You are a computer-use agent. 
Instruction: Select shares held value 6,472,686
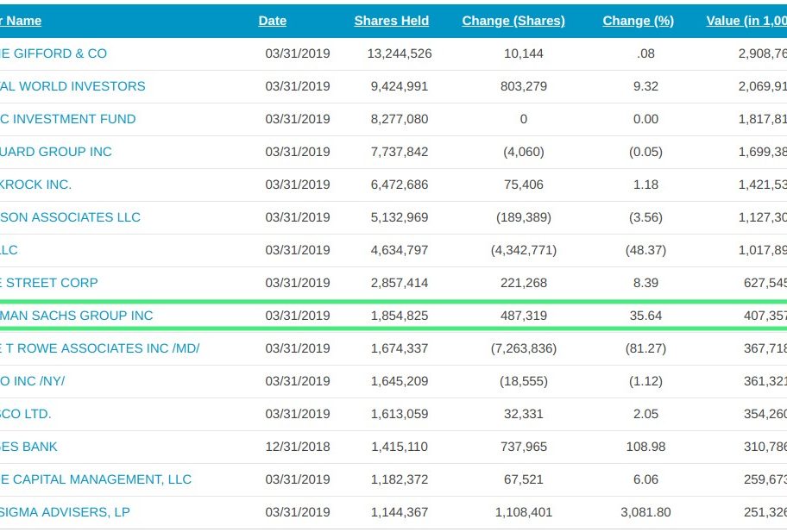click(x=400, y=185)
